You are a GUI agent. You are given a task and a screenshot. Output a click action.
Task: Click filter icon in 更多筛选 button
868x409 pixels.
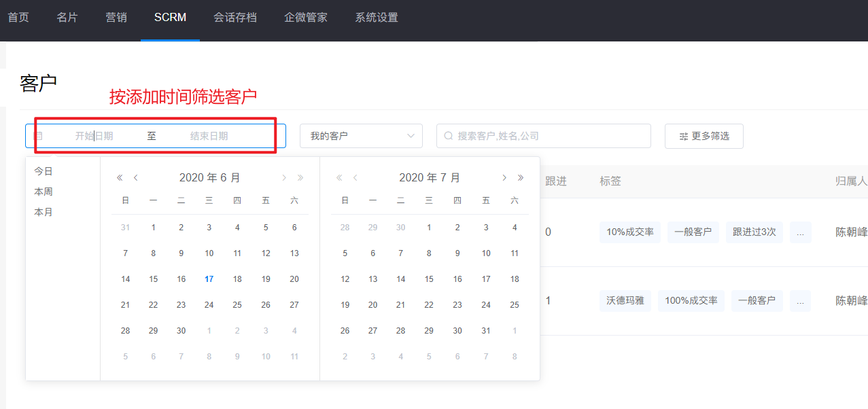coord(683,137)
